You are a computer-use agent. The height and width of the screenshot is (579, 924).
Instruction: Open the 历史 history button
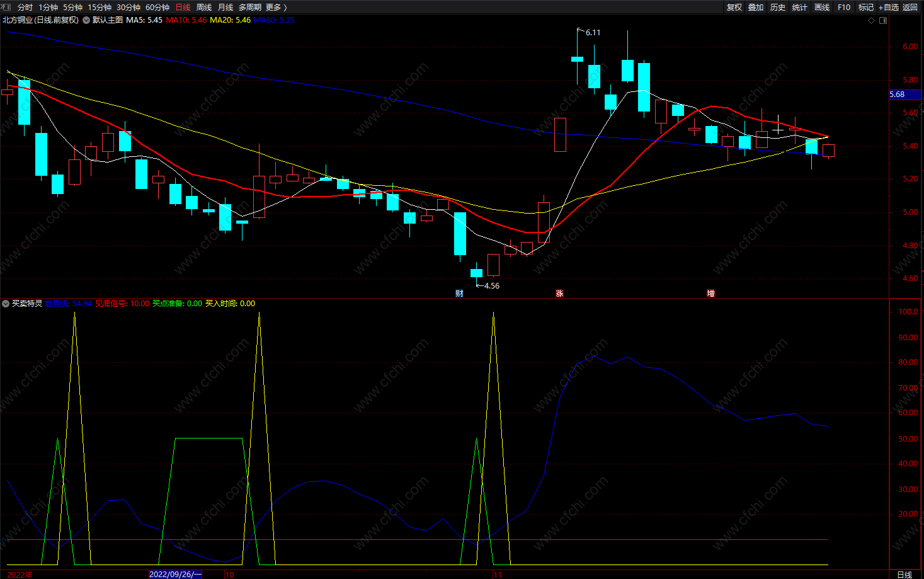tap(778, 7)
